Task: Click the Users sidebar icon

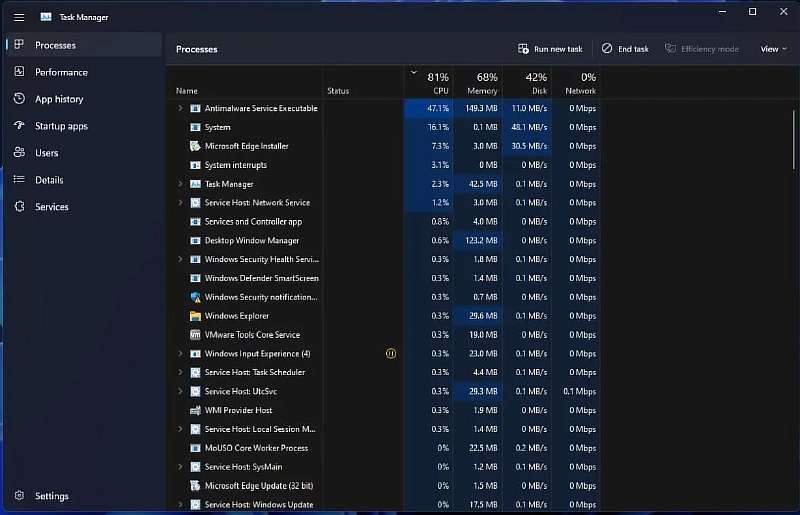Action: pos(19,152)
